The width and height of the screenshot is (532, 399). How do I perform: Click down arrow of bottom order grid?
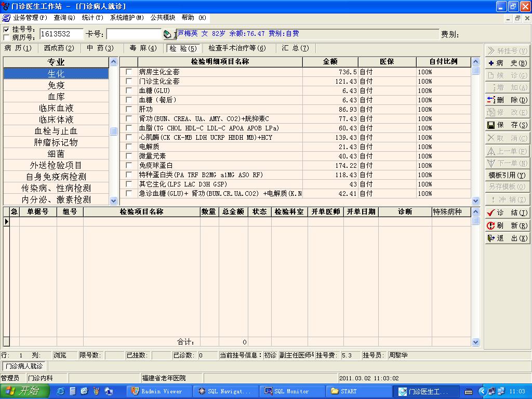(x=475, y=342)
